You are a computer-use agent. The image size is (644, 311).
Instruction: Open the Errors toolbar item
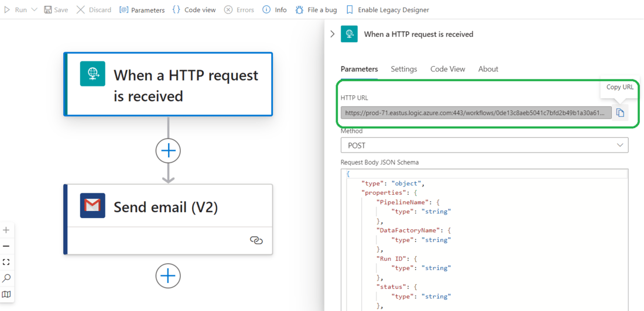239,10
